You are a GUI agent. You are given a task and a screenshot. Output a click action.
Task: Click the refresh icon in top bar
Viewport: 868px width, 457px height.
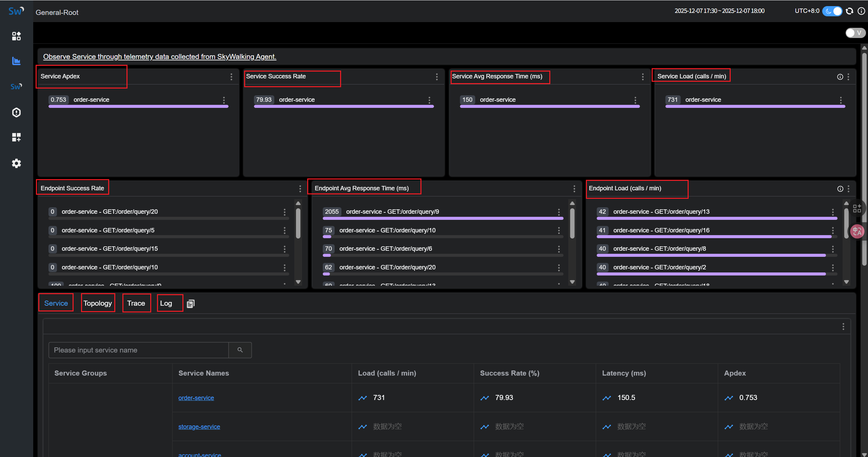pos(849,11)
